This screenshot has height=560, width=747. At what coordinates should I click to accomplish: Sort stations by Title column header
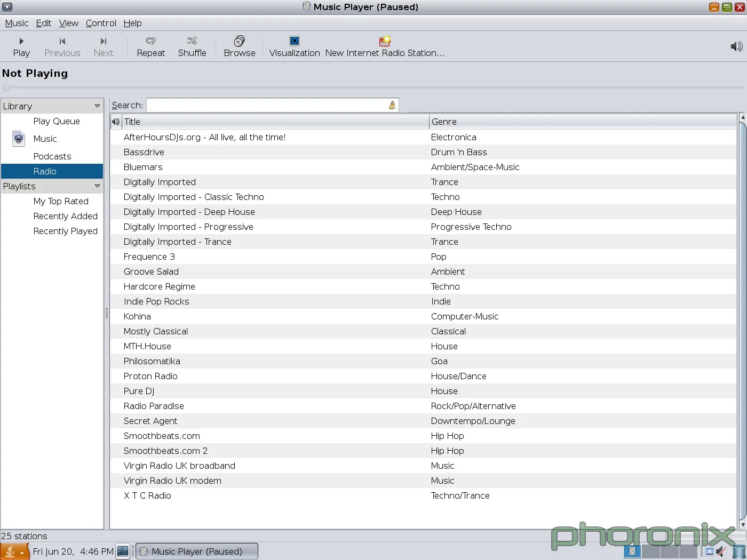click(275, 122)
